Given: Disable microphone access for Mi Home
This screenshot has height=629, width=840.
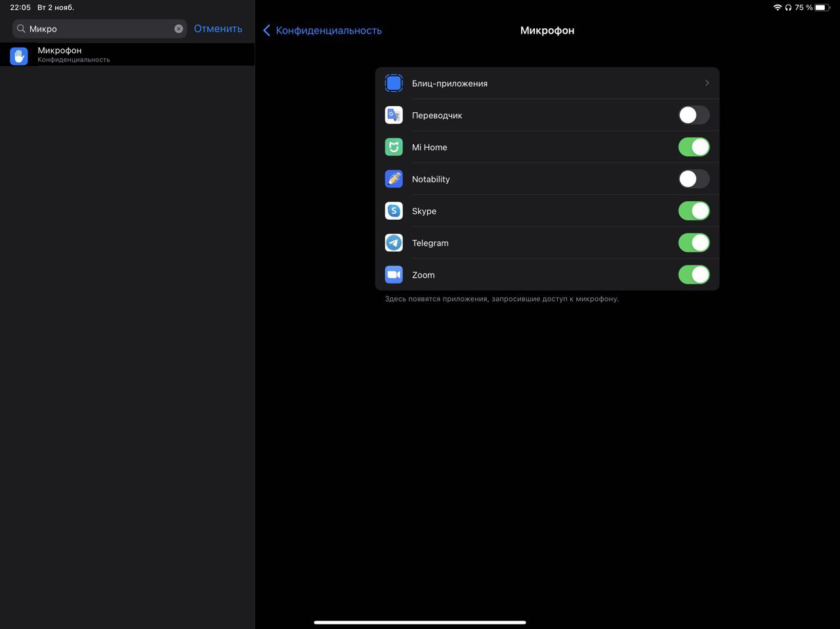Looking at the screenshot, I should [694, 147].
